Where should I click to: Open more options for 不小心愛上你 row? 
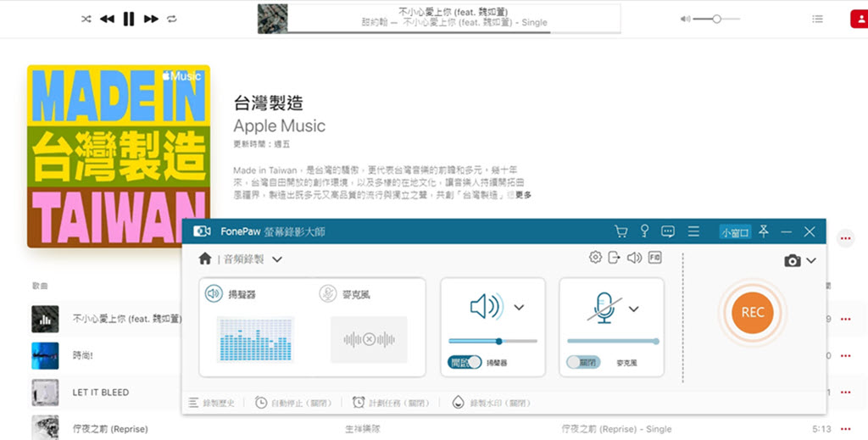[x=845, y=319]
